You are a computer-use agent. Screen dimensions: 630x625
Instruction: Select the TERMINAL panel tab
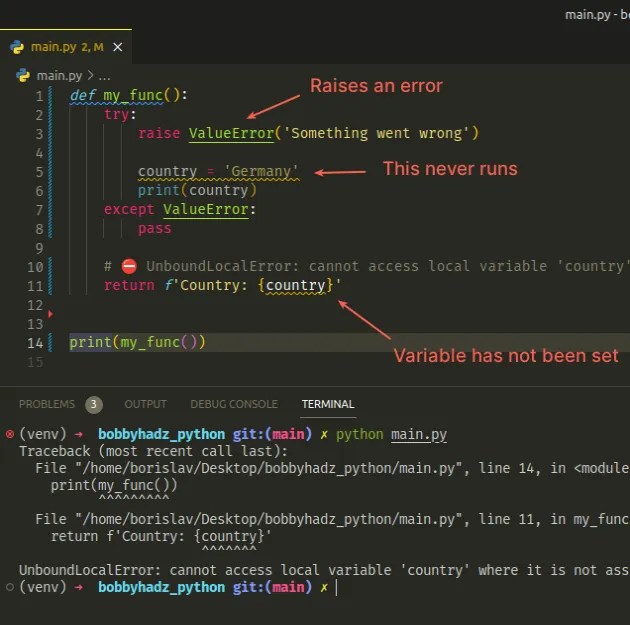(328, 404)
